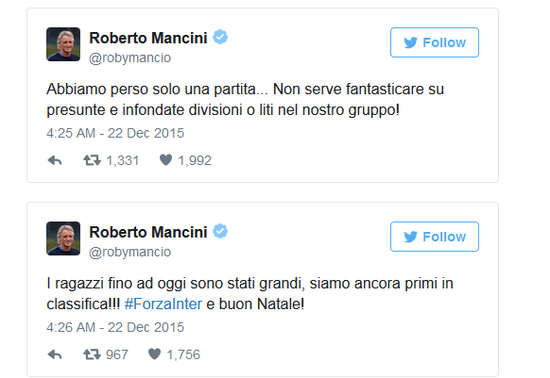
Task: Open the #ForzaInter hashtag
Action: click(163, 304)
